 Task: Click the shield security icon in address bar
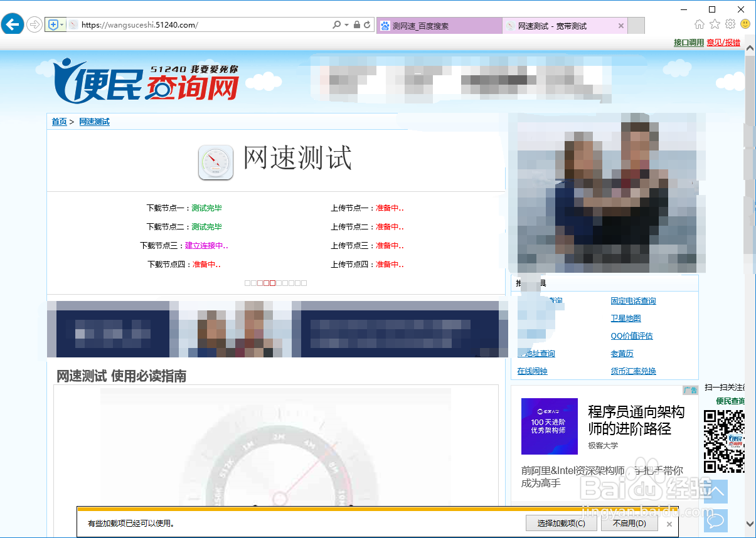[53, 25]
